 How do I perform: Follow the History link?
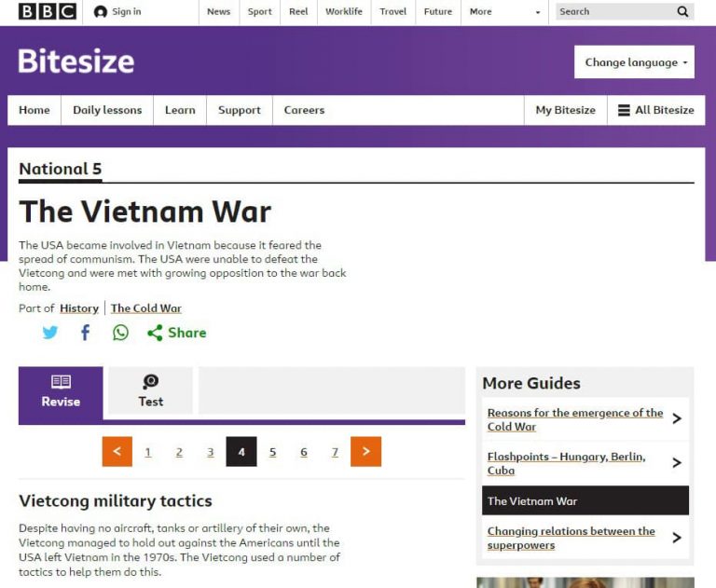tap(79, 308)
